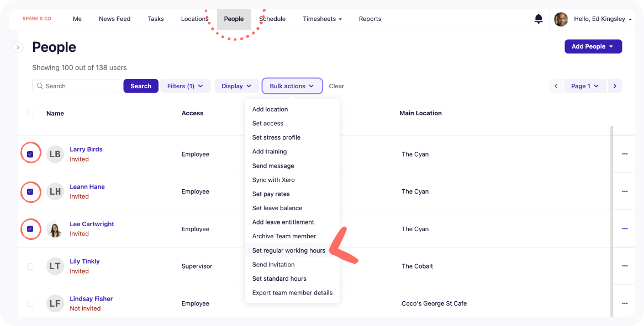This screenshot has height=326, width=644.
Task: Open the Page 1 selector dropdown
Action: pyautogui.click(x=585, y=86)
